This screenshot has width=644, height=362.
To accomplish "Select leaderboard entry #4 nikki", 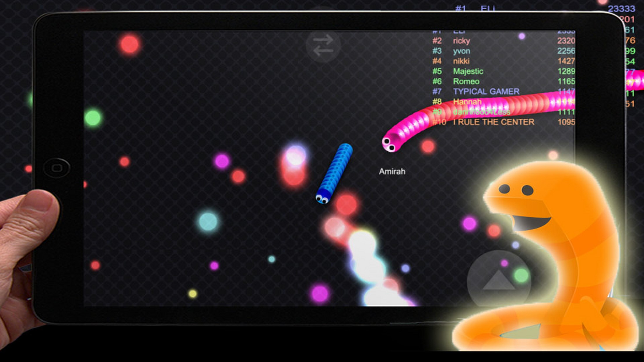I will (x=503, y=61).
